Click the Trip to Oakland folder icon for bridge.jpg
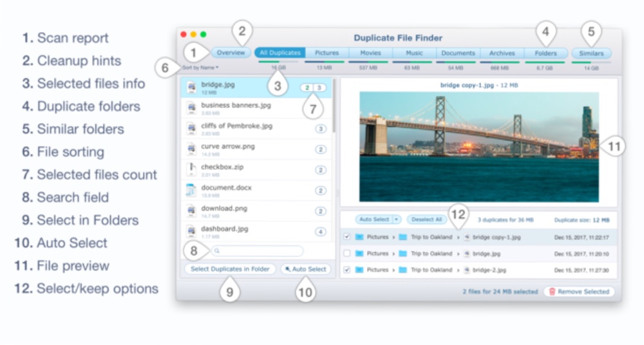This screenshot has height=345, width=644. coord(403,254)
